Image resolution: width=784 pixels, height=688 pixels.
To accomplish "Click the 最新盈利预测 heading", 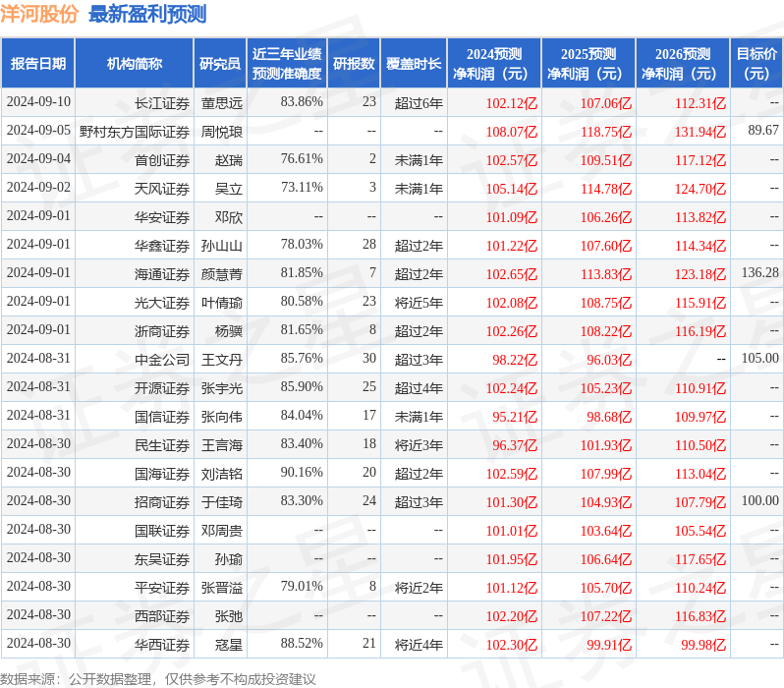I will (147, 14).
